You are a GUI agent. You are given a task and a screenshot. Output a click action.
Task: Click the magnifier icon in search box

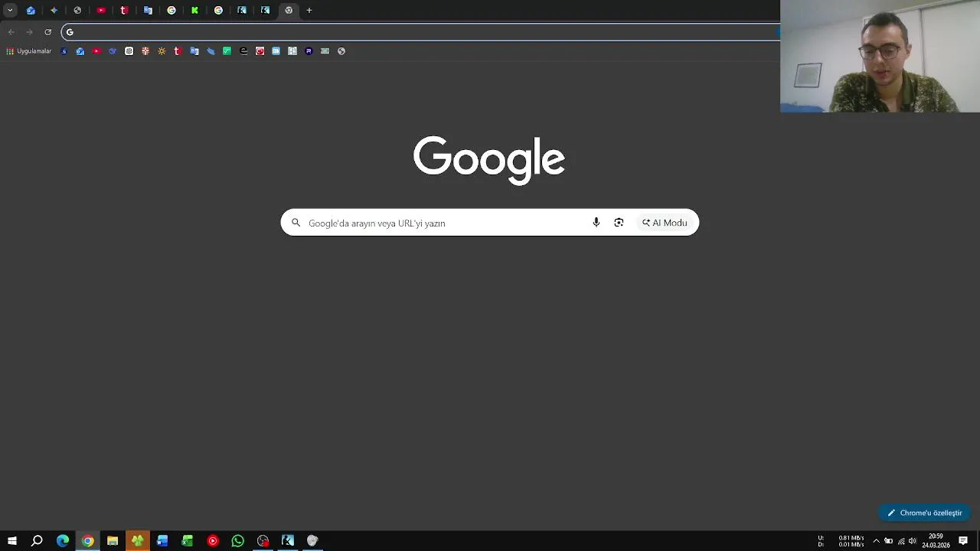[296, 223]
